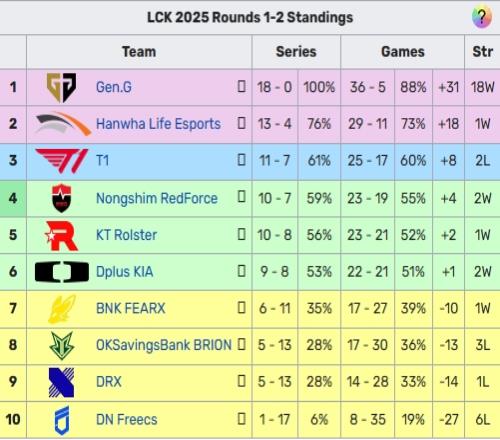Expand the DRX row details toggle
Image resolution: width=500 pixels, height=440 pixels.
click(241, 381)
